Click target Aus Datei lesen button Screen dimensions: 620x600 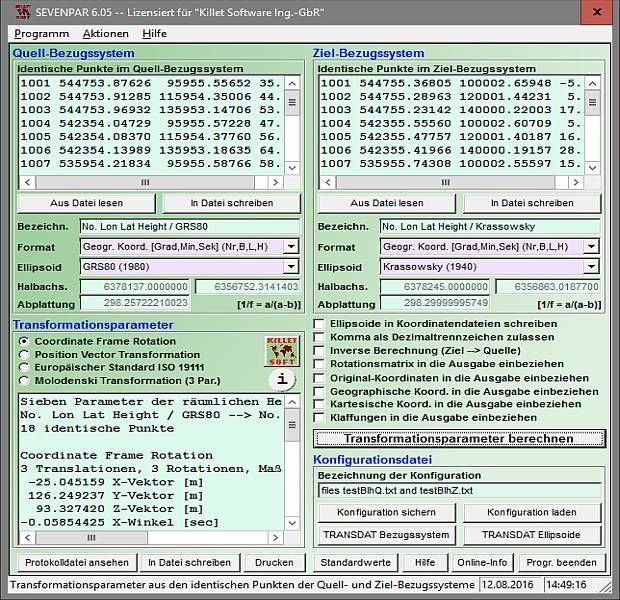[x=387, y=203]
